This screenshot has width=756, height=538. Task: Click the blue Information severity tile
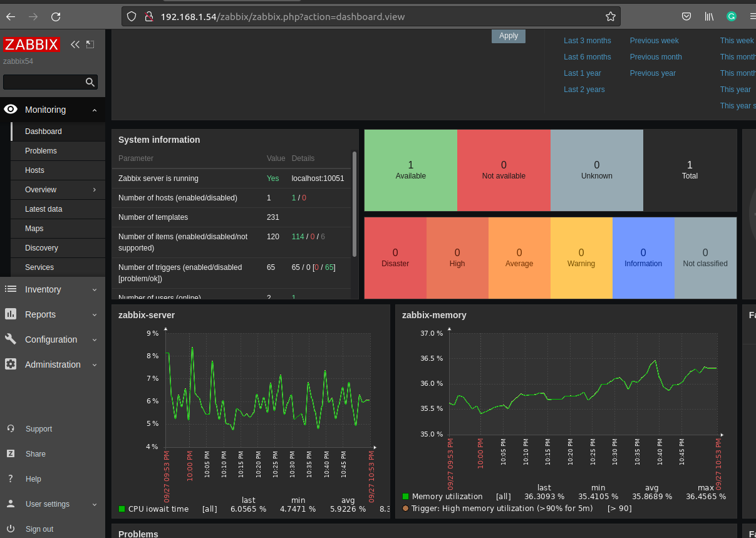(x=643, y=258)
